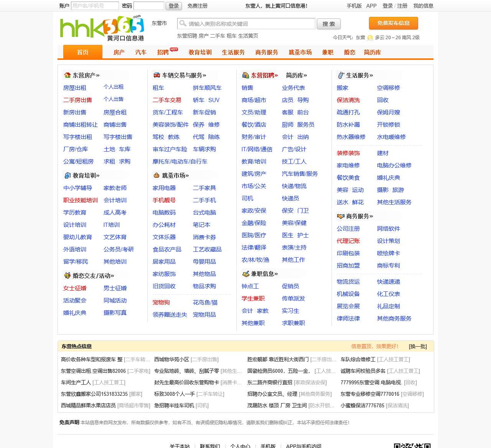Click the phone icon beside the 生活服务» heading
Image resolution: width=491 pixels, height=448 pixels.
click(x=341, y=75)
